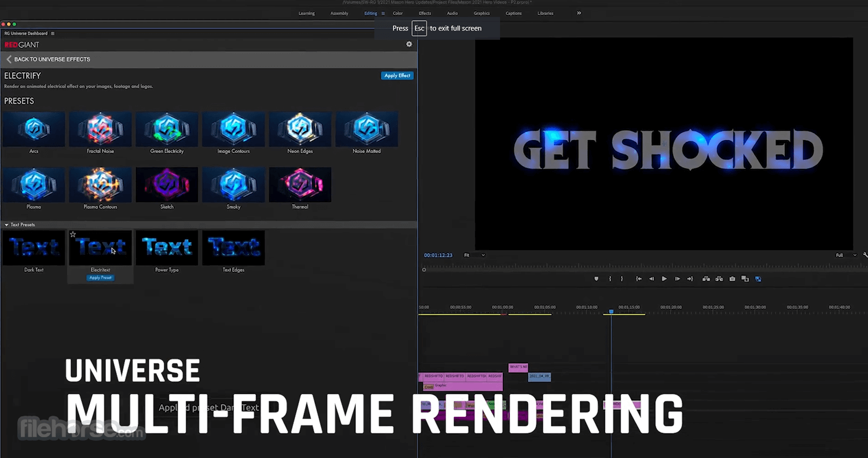Mark Out point in Program monitor
Screen dimensions: 868x458
coord(622,279)
